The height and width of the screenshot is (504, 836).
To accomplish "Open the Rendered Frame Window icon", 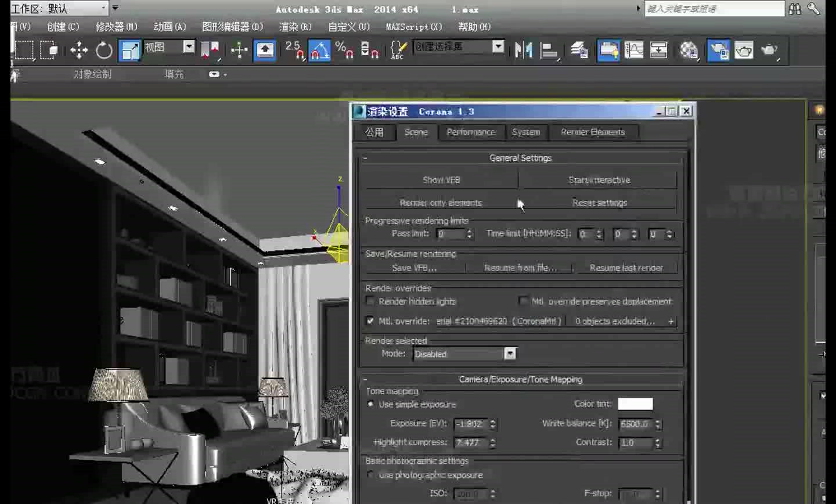I will pyautogui.click(x=744, y=50).
